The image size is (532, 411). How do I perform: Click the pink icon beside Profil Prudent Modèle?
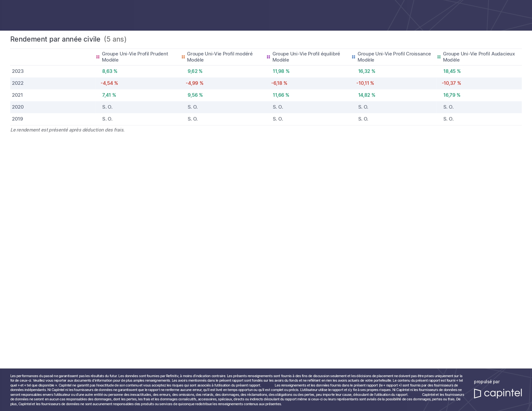tap(98, 57)
